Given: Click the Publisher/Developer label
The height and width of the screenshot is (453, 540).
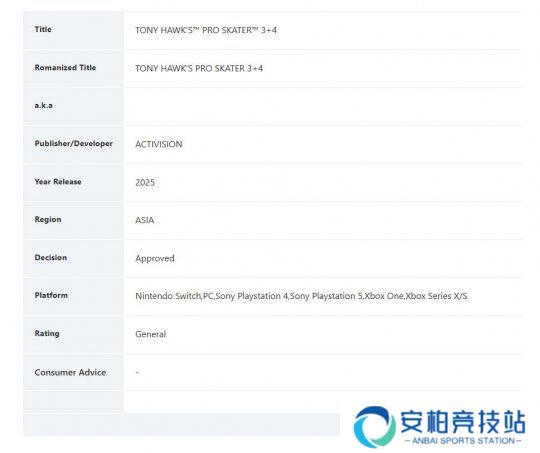Looking at the screenshot, I should [74, 144].
